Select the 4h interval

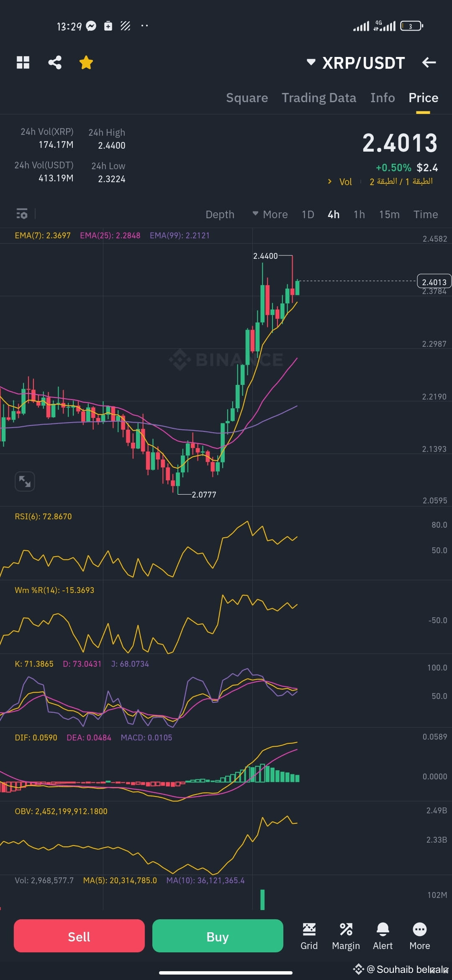[x=334, y=214]
